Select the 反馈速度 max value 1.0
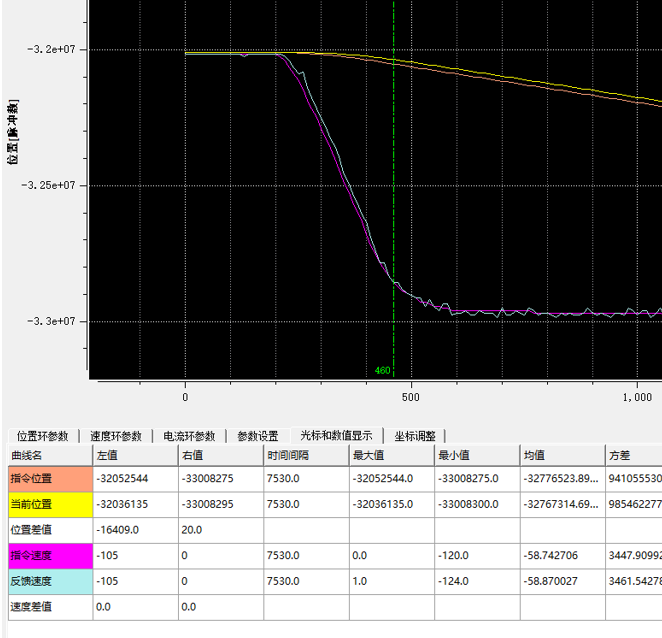The height and width of the screenshot is (638, 662). point(392,581)
